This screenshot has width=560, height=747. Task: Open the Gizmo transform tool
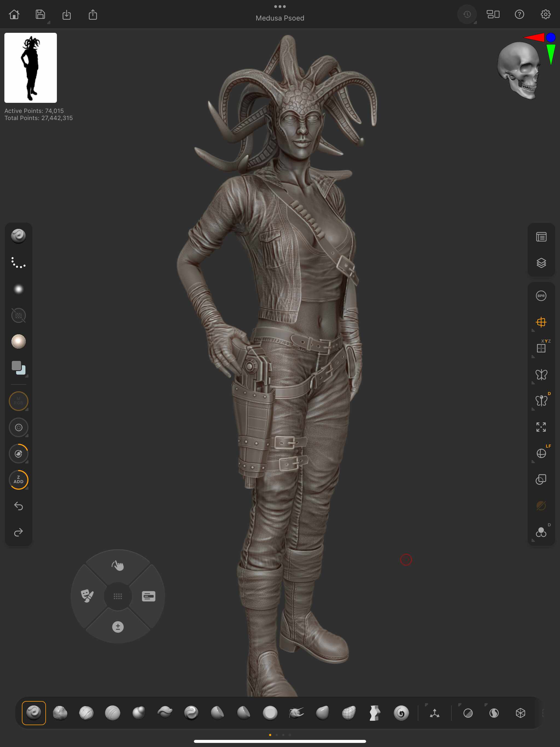435,713
